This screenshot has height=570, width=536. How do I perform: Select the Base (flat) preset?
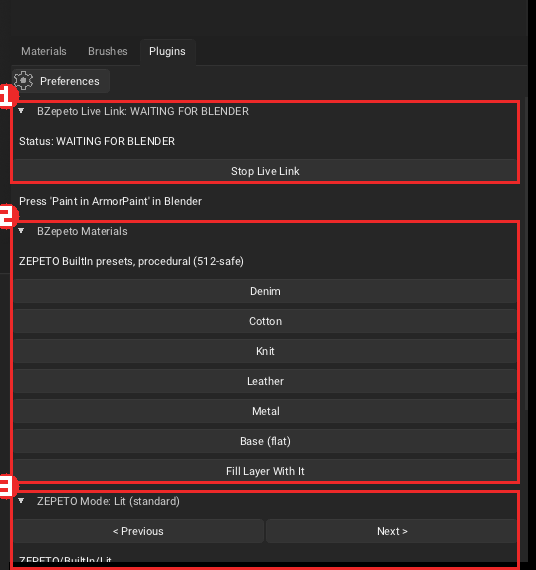pyautogui.click(x=265, y=441)
